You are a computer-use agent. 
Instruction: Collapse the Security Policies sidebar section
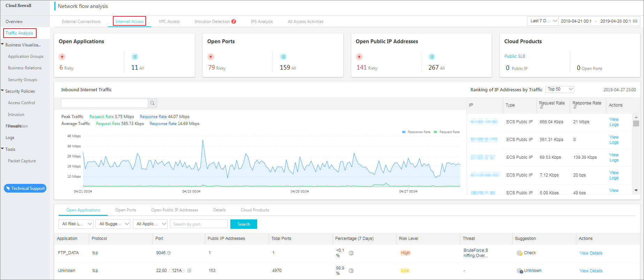[x=3, y=91]
